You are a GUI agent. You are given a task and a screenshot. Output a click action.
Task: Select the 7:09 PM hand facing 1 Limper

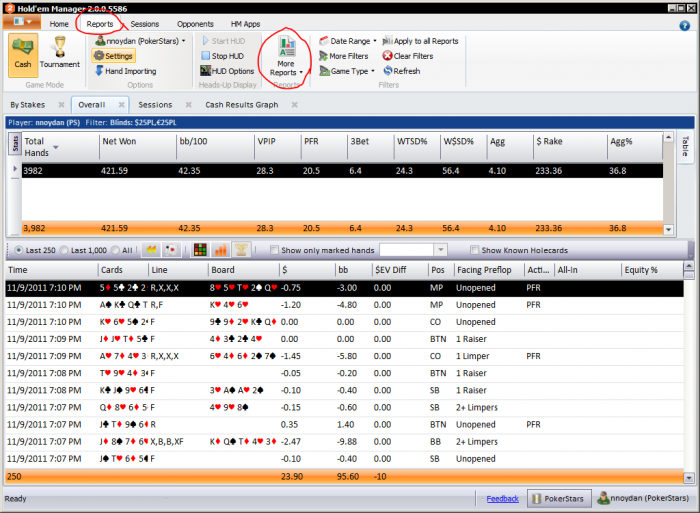click(x=344, y=356)
